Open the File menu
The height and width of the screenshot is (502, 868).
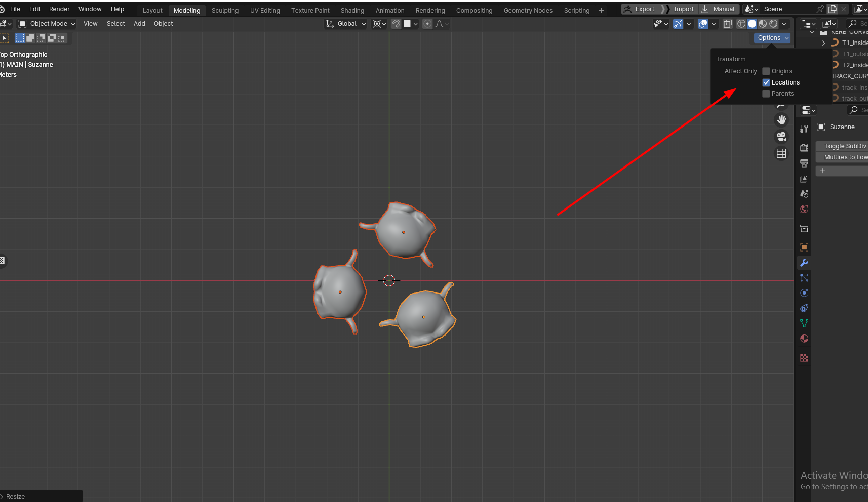pos(15,9)
